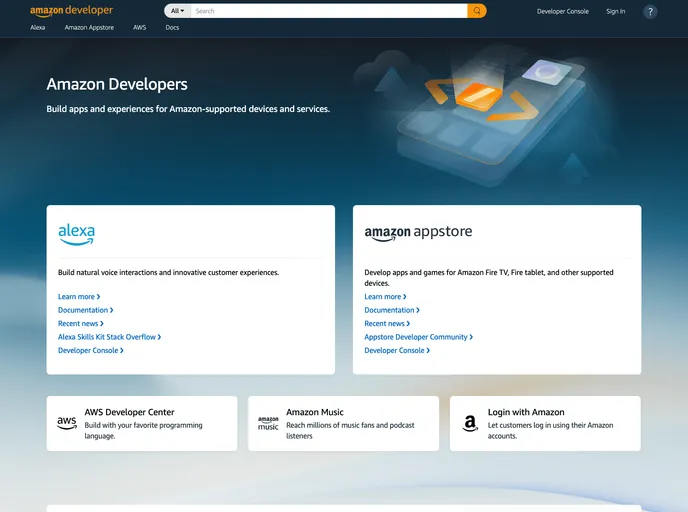The width and height of the screenshot is (688, 512).
Task: Open Alexa Skills Kit Stack Overflow link
Action: point(110,337)
